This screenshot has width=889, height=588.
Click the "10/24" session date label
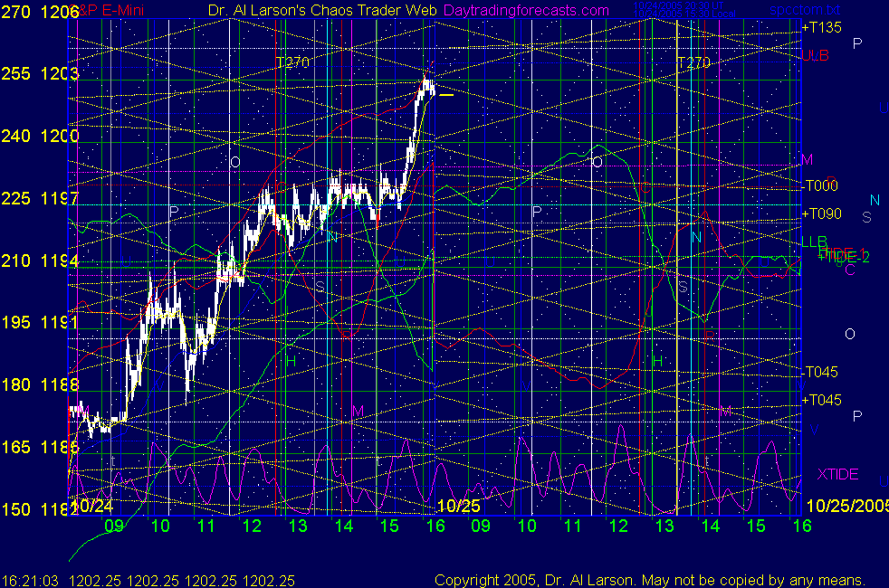click(x=92, y=506)
